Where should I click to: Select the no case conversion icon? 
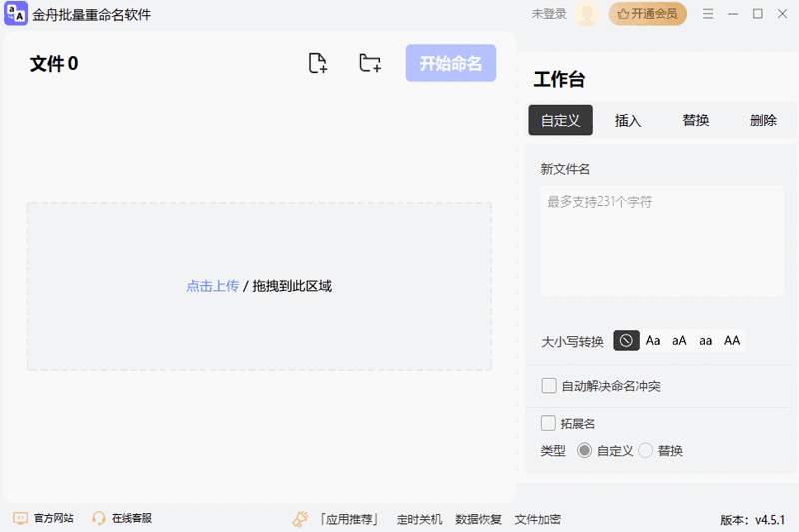pyautogui.click(x=626, y=341)
